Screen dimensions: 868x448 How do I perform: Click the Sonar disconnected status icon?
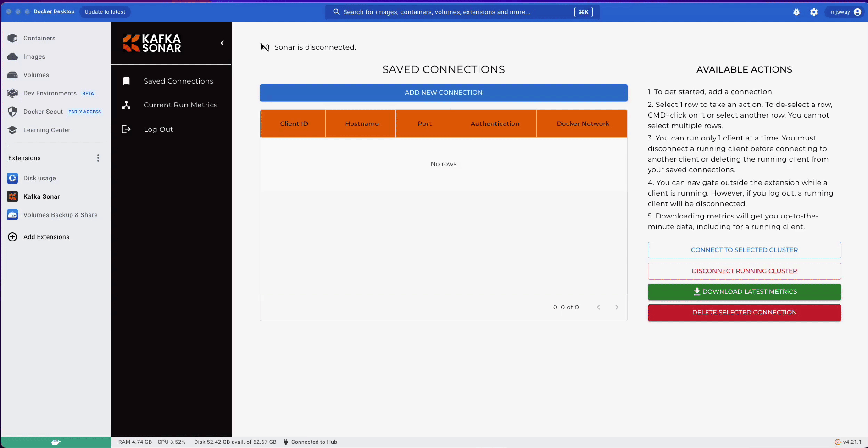(265, 47)
